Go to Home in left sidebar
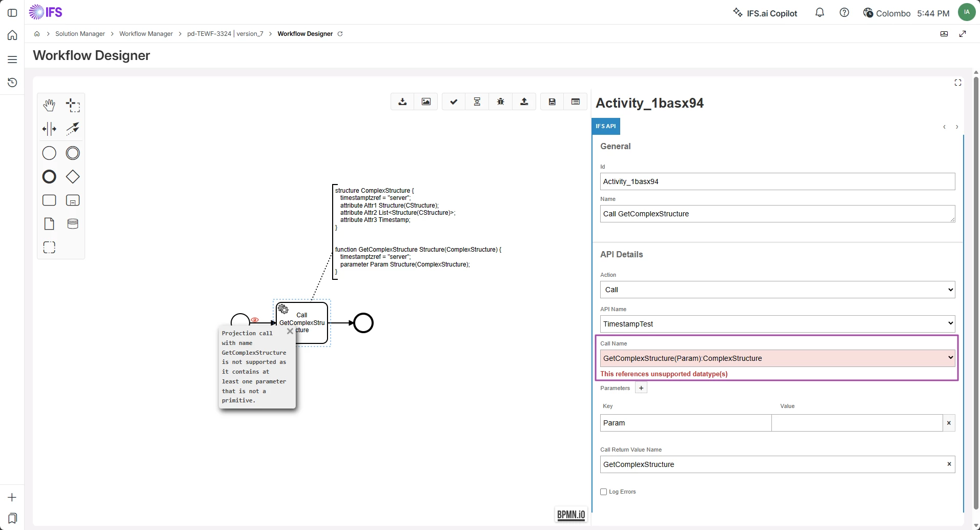This screenshot has height=530, width=980. [12, 35]
